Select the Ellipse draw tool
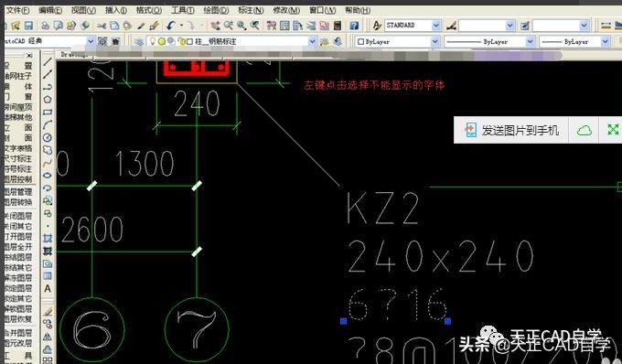Screen dimensions: 622x364 (x=48, y=175)
